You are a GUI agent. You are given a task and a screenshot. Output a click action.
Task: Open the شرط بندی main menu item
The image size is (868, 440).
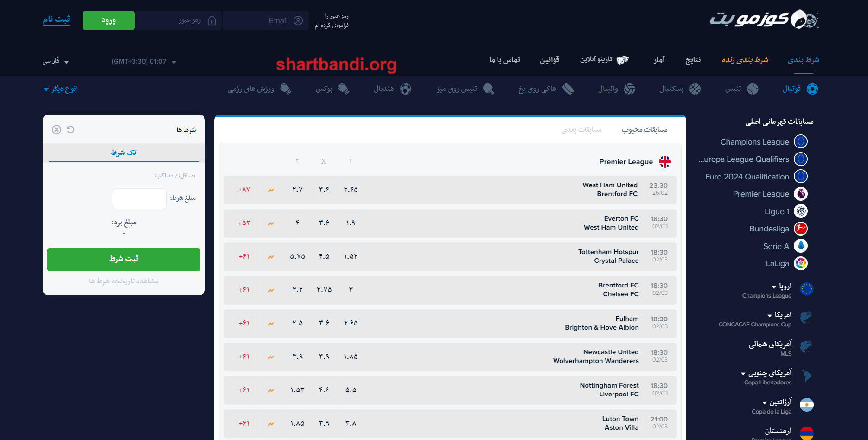(803, 60)
